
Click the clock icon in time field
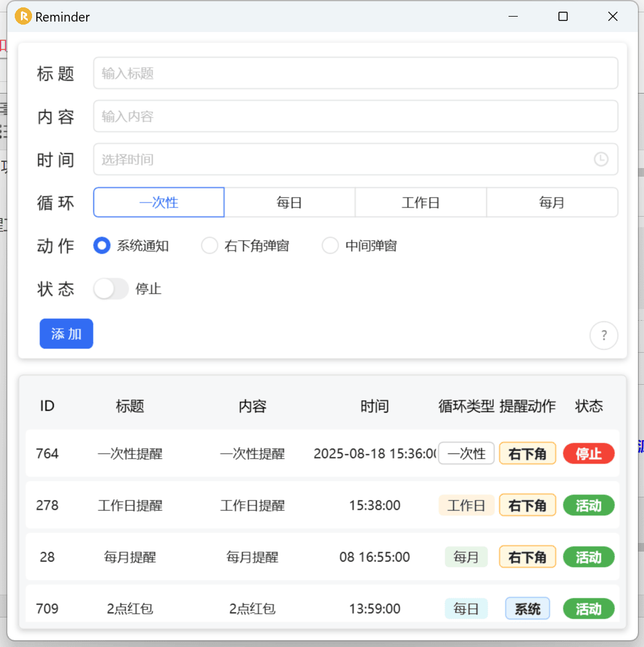pyautogui.click(x=600, y=159)
